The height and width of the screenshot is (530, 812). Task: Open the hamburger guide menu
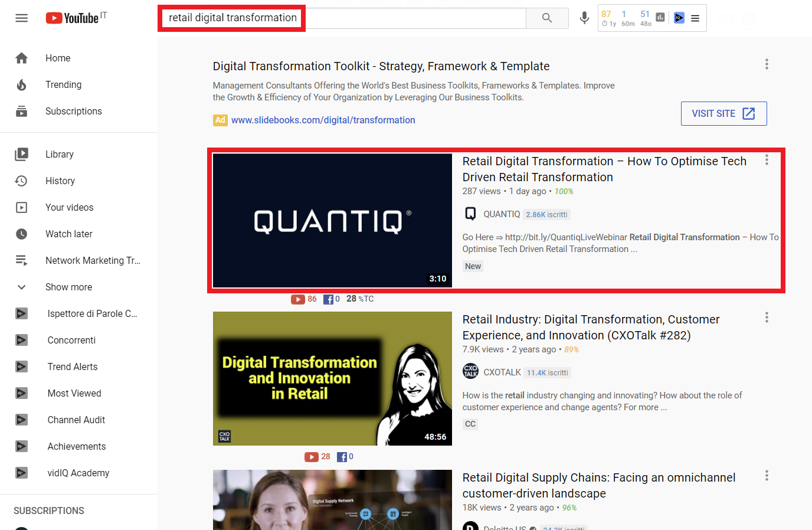[x=22, y=18]
